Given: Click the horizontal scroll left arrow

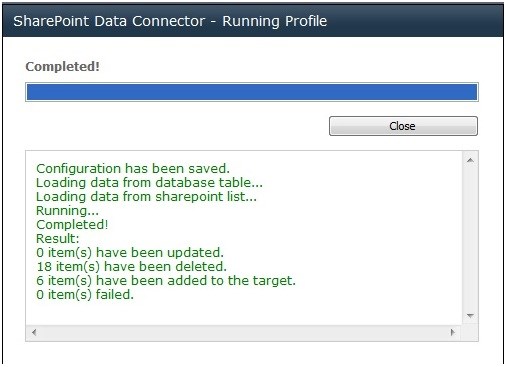Looking at the screenshot, I should point(34,332).
